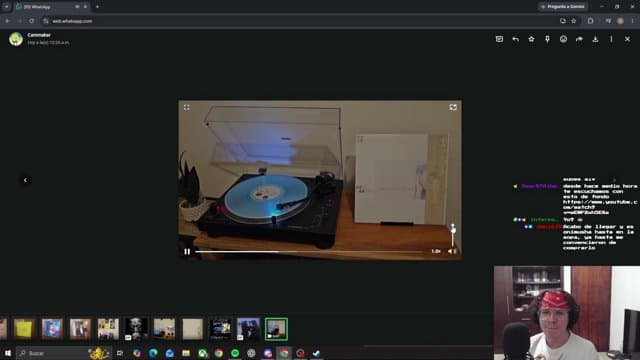Open the Xbox app on the taskbar
The height and width of the screenshot is (360, 640).
tap(202, 353)
